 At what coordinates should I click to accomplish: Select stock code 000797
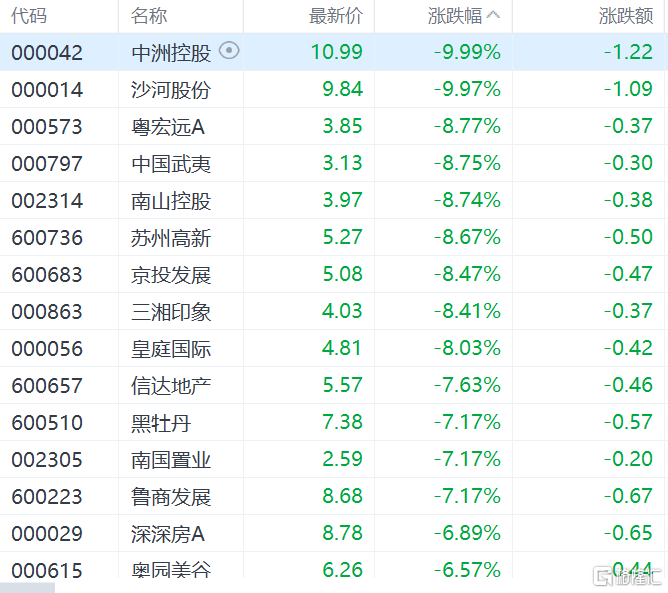tap(47, 164)
